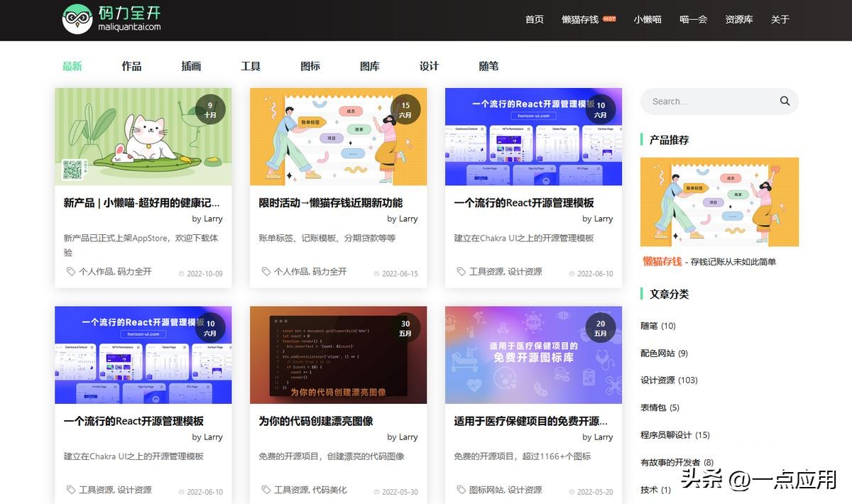This screenshot has width=852, height=504.
Task: Switch to the 插画 tab
Action: pos(191,66)
